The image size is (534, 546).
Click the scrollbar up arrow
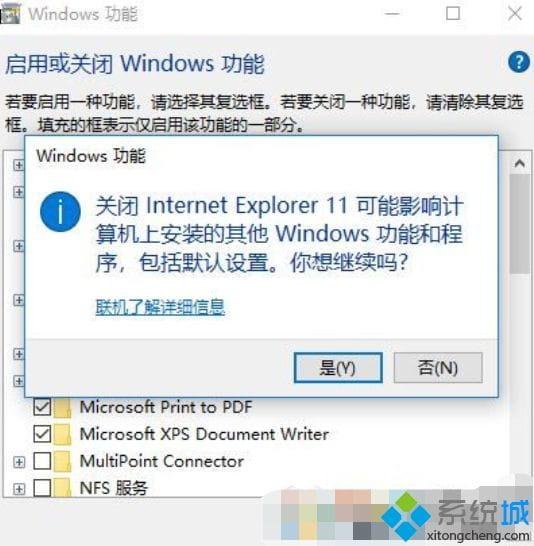click(x=520, y=163)
